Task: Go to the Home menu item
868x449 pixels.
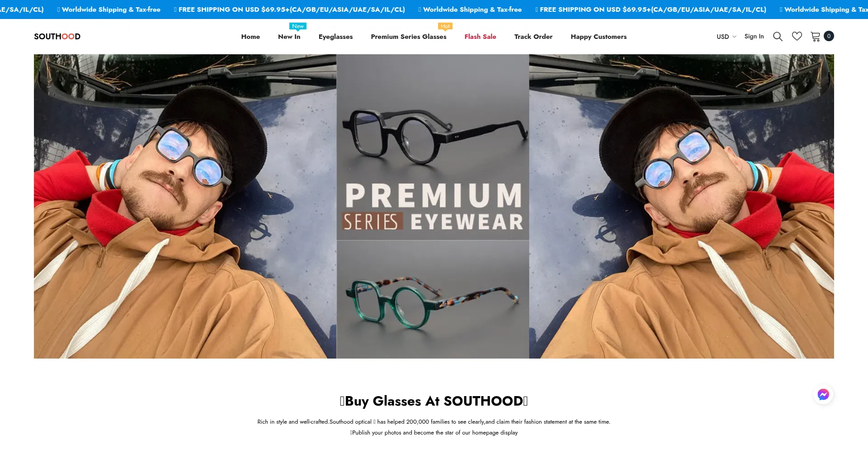Action: click(x=250, y=37)
